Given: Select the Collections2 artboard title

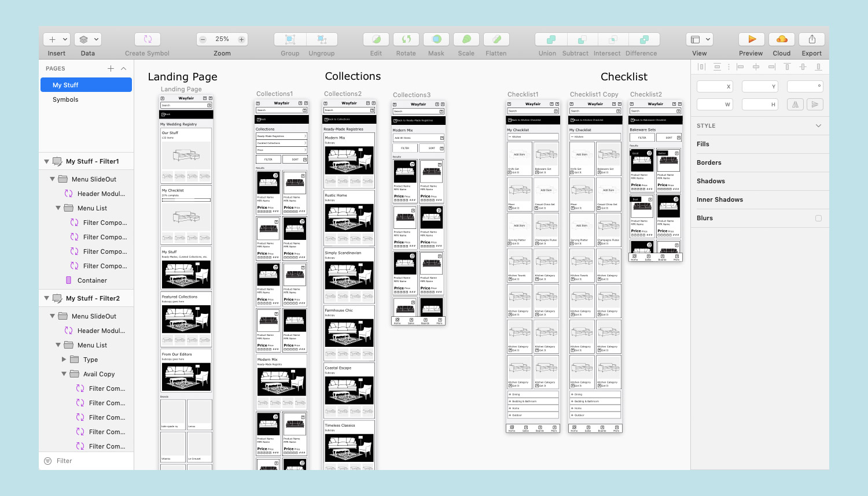Looking at the screenshot, I should pyautogui.click(x=343, y=94).
